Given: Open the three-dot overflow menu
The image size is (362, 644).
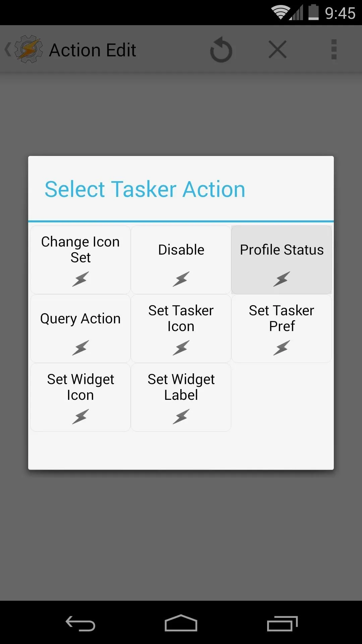Looking at the screenshot, I should [334, 49].
